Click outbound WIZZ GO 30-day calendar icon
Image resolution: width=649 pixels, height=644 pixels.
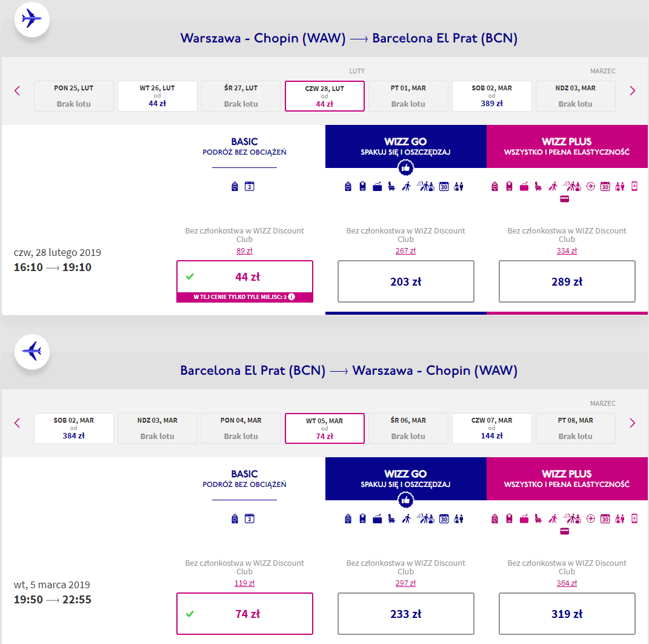click(444, 186)
